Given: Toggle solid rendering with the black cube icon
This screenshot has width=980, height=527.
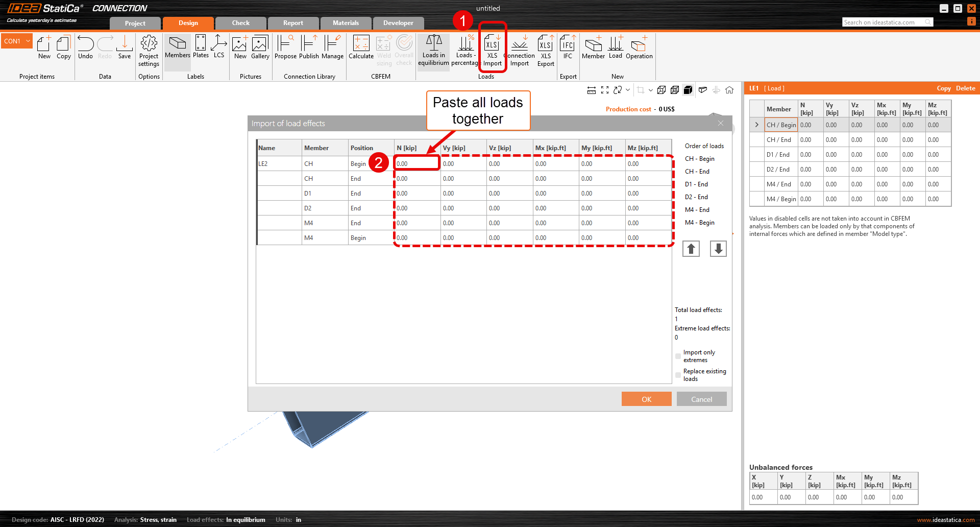Looking at the screenshot, I should point(688,90).
